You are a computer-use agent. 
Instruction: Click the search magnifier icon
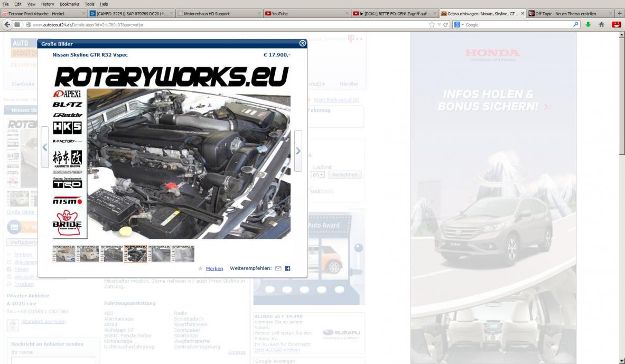pos(576,24)
